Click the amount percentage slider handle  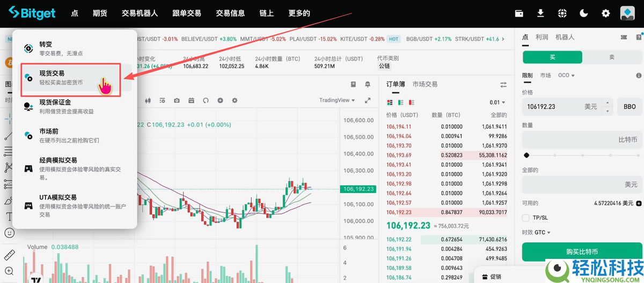coord(526,155)
